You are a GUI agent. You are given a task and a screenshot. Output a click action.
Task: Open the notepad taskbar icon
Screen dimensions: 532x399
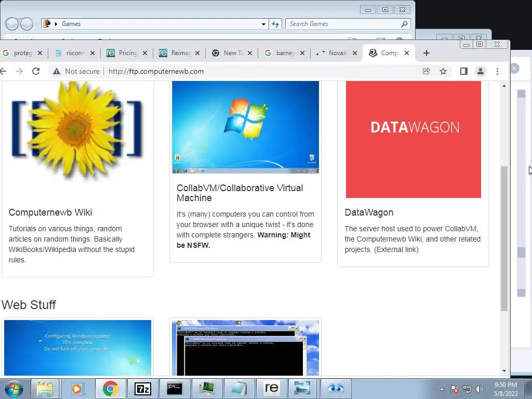point(239,389)
